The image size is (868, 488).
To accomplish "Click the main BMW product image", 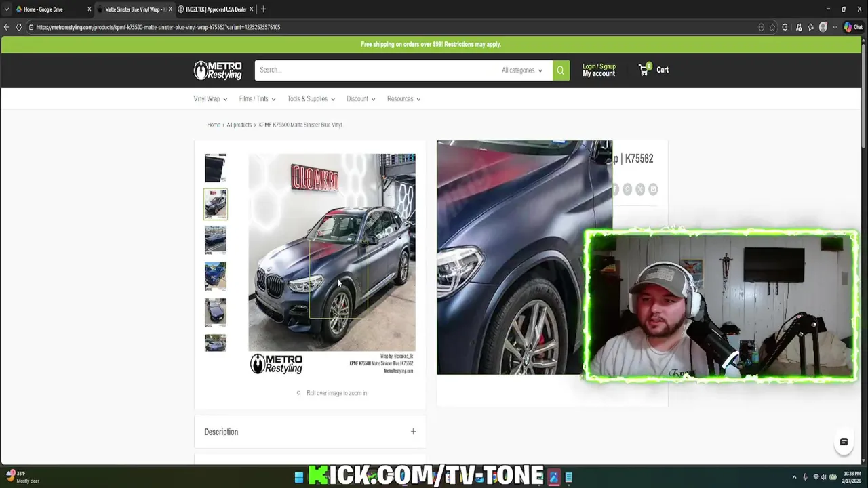I will coord(332,264).
